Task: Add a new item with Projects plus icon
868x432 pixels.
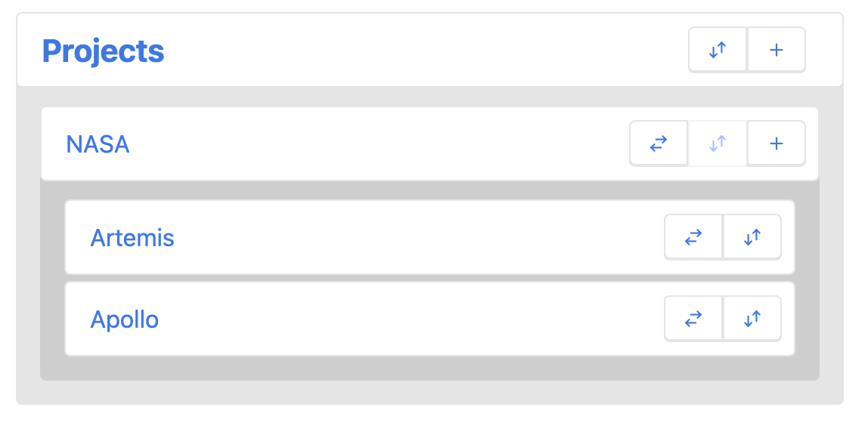Action: (x=777, y=50)
